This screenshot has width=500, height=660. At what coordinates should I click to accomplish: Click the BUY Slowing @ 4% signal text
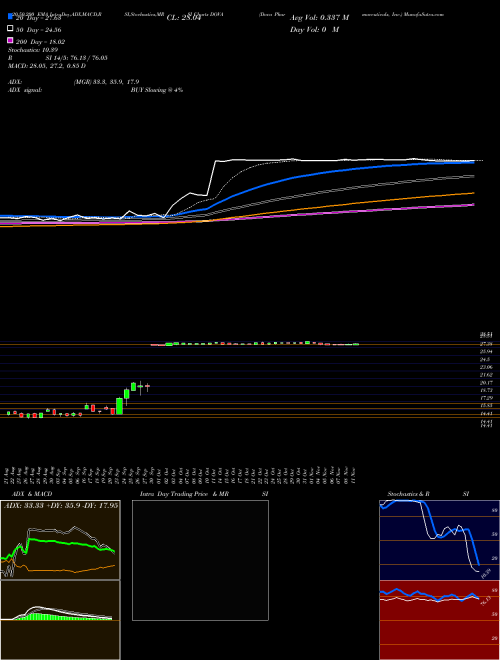[x=157, y=90]
